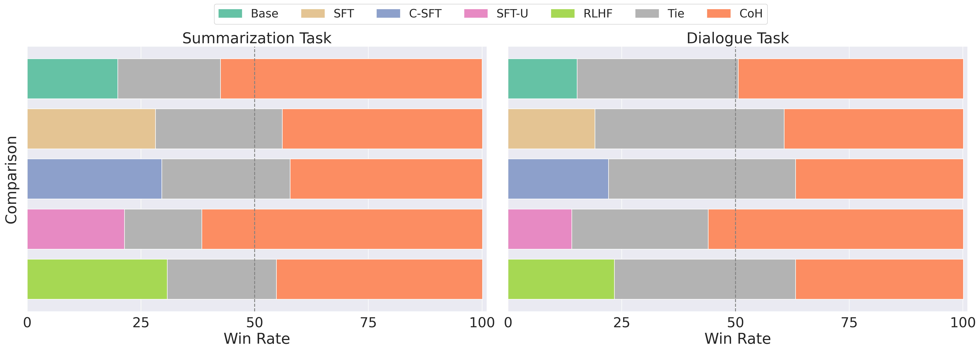The width and height of the screenshot is (980, 351).
Task: Click the "Summarization Task" chart title
Action: 257,38
